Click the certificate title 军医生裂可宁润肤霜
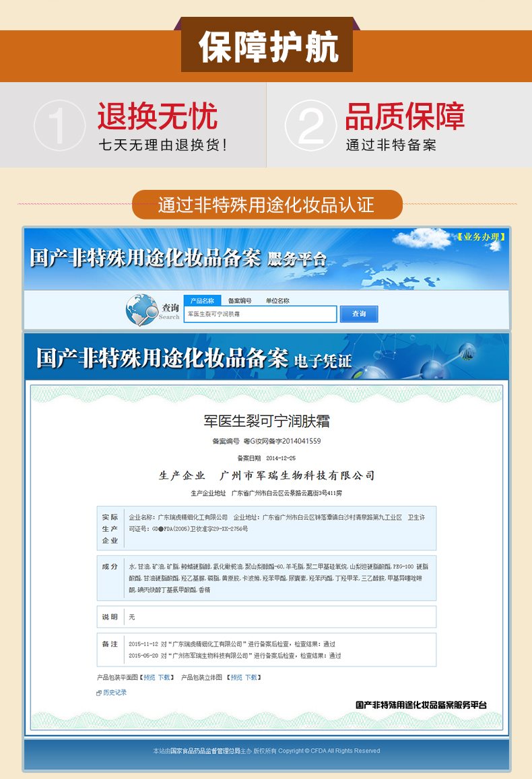The height and width of the screenshot is (779, 532). pos(267,421)
